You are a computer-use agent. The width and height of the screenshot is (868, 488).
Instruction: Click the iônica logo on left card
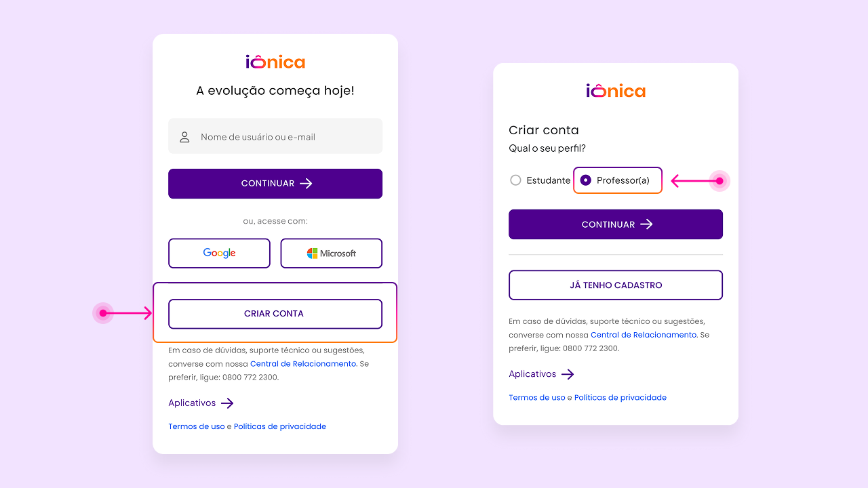click(x=275, y=62)
